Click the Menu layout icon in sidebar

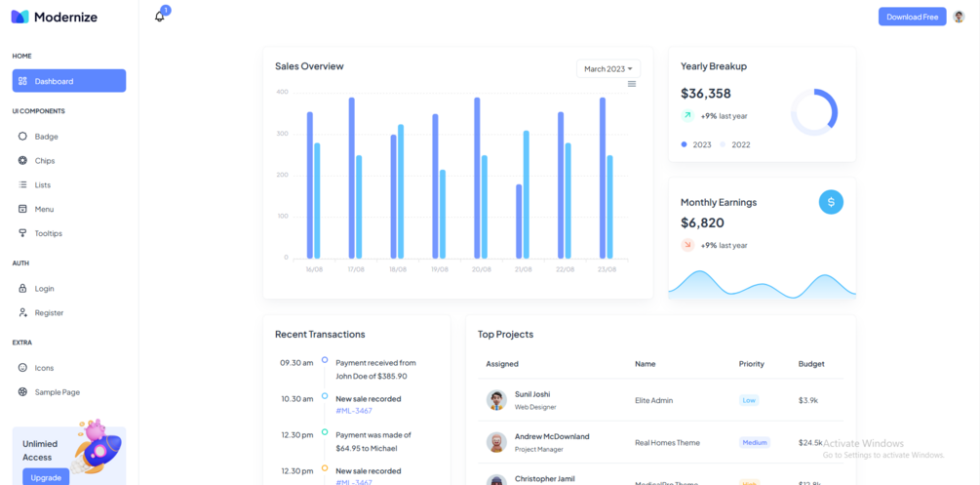click(x=22, y=209)
